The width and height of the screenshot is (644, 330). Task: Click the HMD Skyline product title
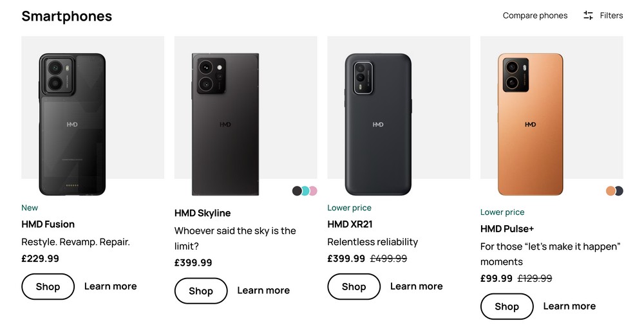pos(202,213)
